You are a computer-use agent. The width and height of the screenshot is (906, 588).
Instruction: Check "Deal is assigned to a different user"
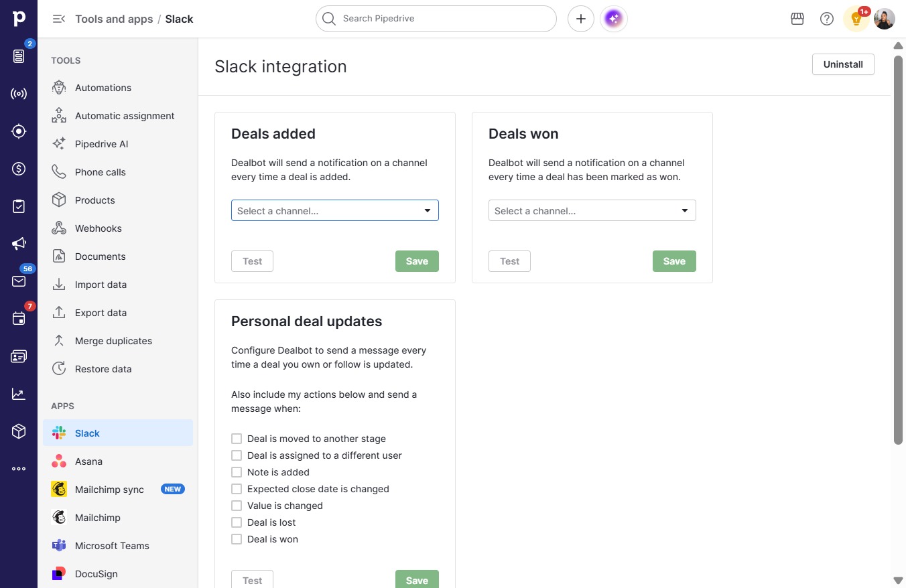(x=237, y=455)
